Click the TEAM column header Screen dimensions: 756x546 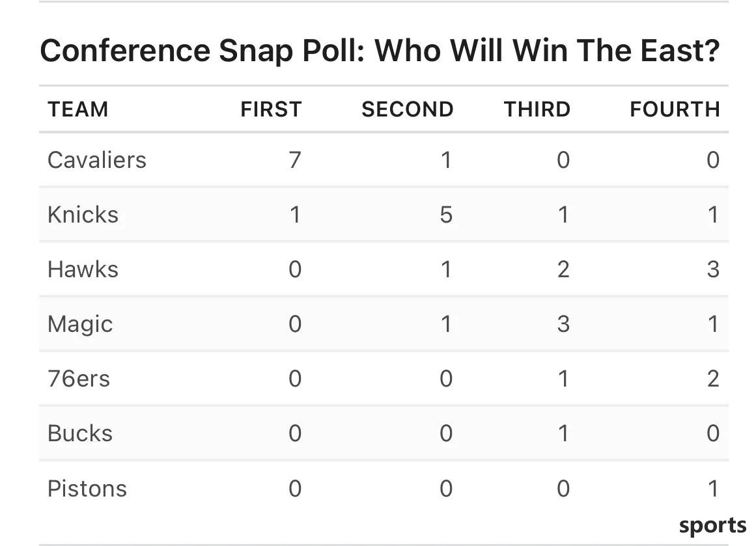[x=77, y=109]
